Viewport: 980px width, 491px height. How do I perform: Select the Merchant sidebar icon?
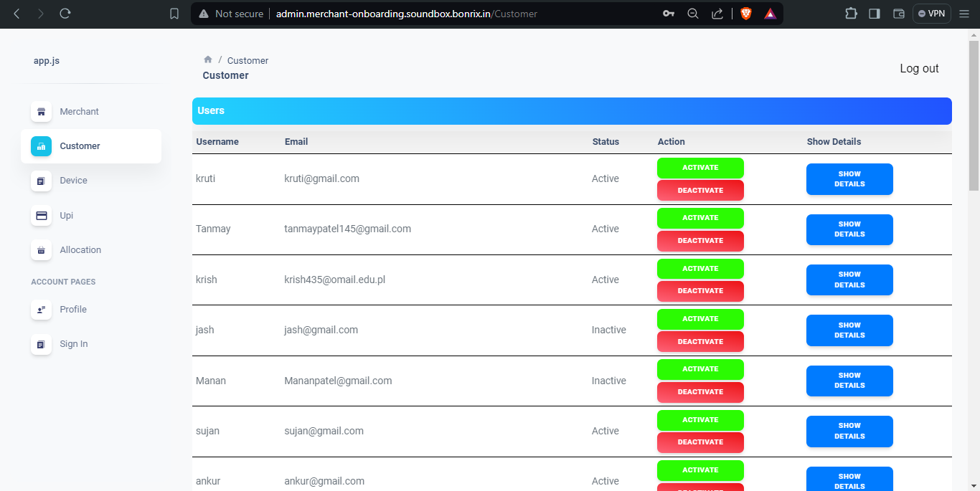[x=41, y=112]
